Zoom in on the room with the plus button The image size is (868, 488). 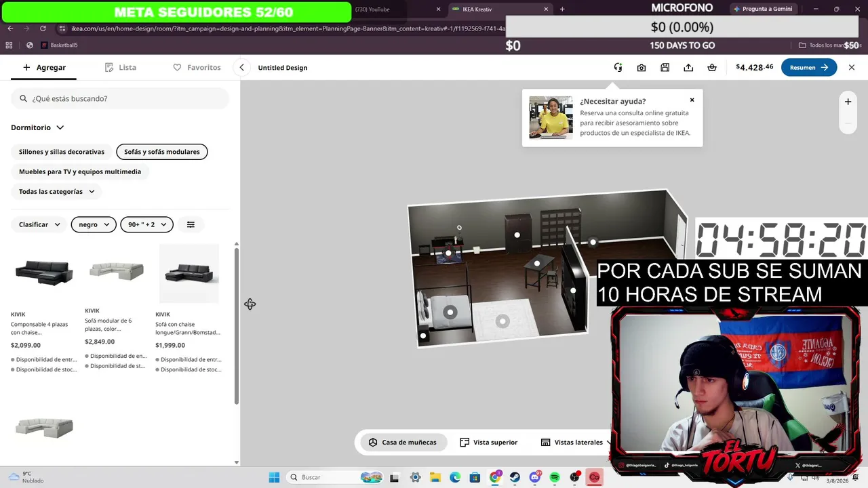point(848,102)
